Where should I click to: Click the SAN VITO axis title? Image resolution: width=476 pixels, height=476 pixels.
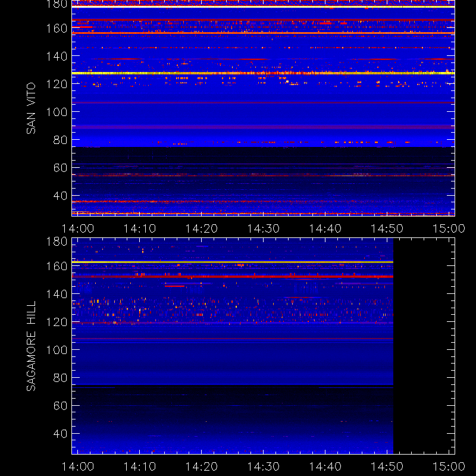tap(31, 108)
